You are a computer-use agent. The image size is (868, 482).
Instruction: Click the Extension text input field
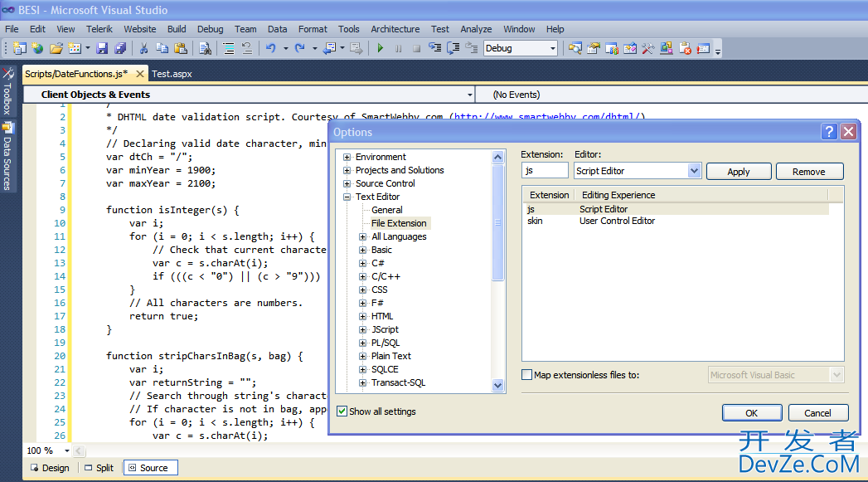point(545,171)
